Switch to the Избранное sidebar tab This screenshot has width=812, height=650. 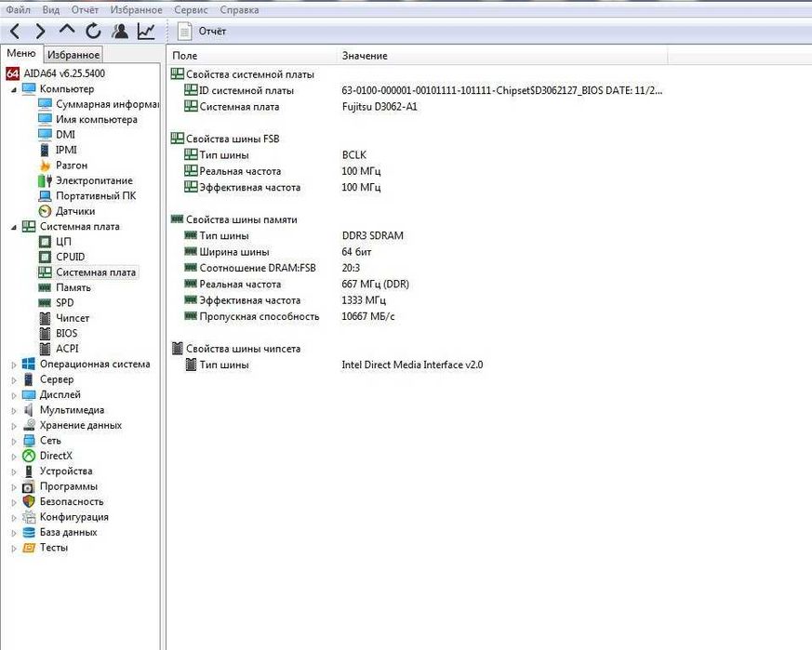pos(73,54)
